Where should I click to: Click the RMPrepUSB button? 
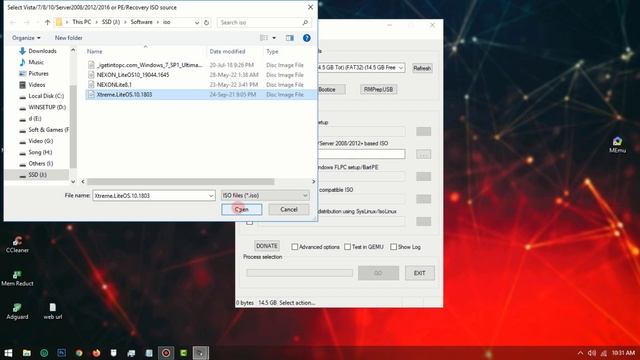point(378,89)
